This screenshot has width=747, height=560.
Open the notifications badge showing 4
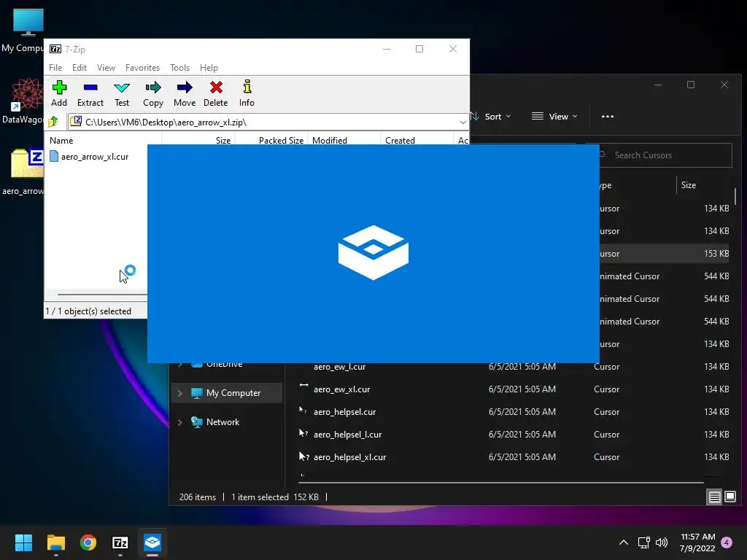coord(727,542)
